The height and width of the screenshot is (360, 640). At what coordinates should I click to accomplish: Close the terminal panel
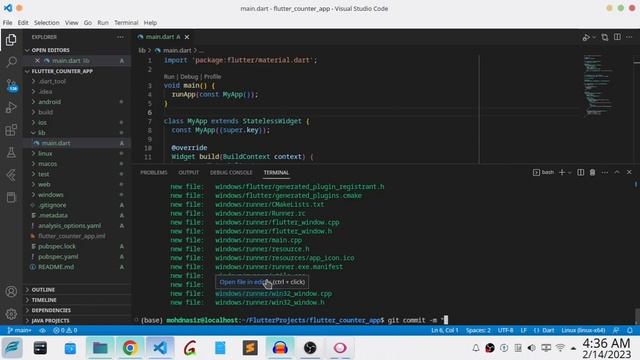click(629, 172)
